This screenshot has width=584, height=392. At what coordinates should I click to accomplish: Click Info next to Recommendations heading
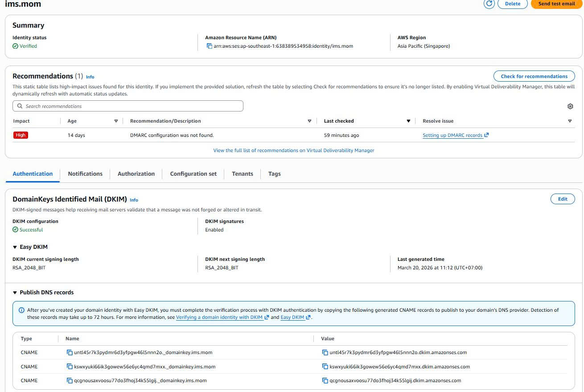[x=90, y=77]
